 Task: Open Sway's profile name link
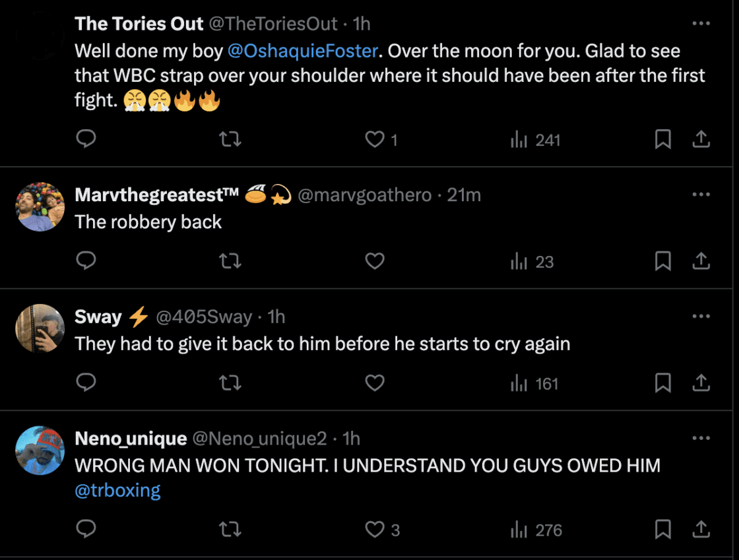99,317
